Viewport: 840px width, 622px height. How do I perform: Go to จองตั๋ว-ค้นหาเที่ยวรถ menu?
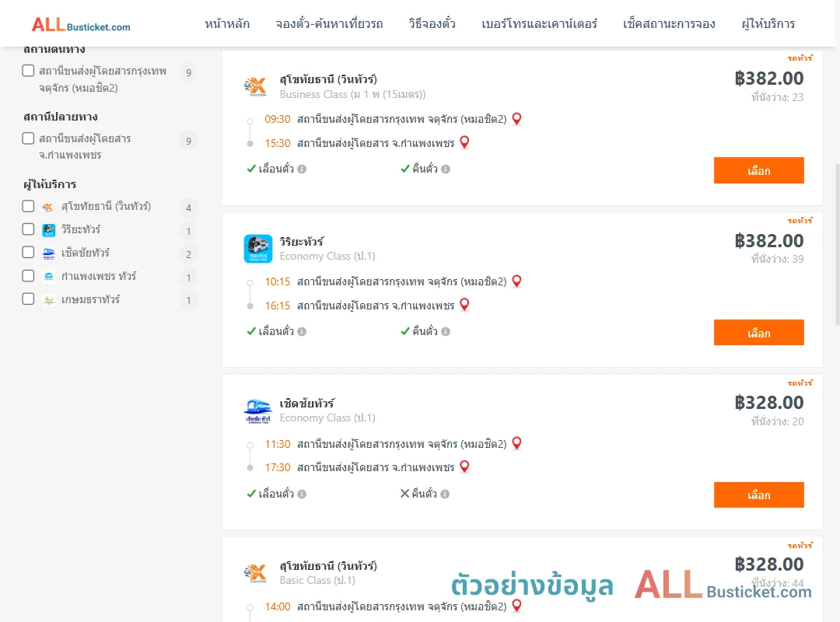329,23
